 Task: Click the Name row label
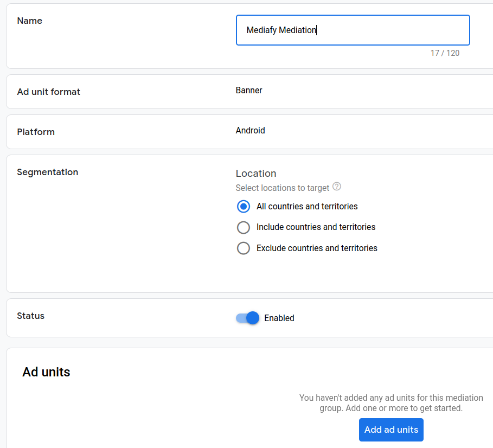pos(29,21)
